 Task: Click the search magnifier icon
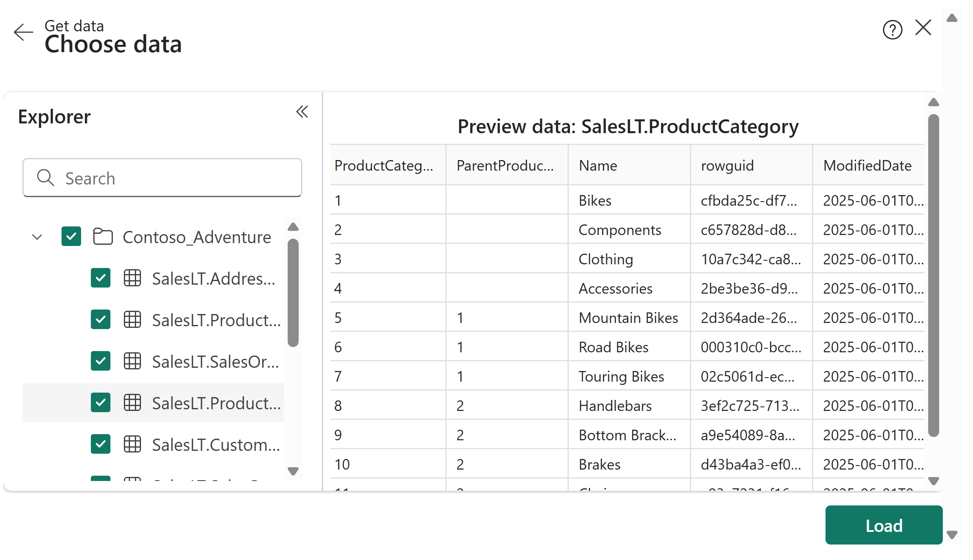pyautogui.click(x=45, y=178)
